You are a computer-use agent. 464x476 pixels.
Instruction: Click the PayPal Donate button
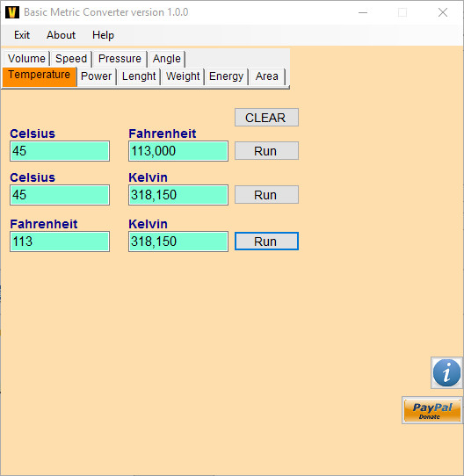pos(431,410)
